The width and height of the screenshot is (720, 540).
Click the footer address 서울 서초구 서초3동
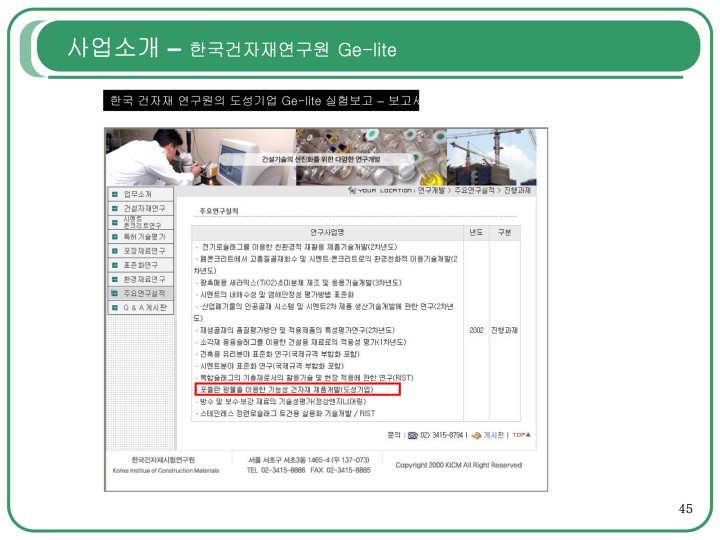[x=309, y=460]
